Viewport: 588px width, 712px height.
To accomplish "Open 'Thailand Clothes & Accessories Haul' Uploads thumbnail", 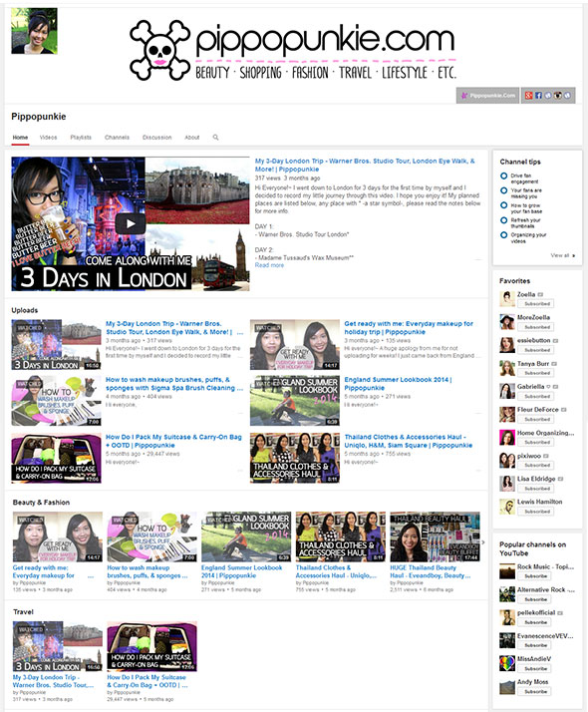I will tap(294, 458).
